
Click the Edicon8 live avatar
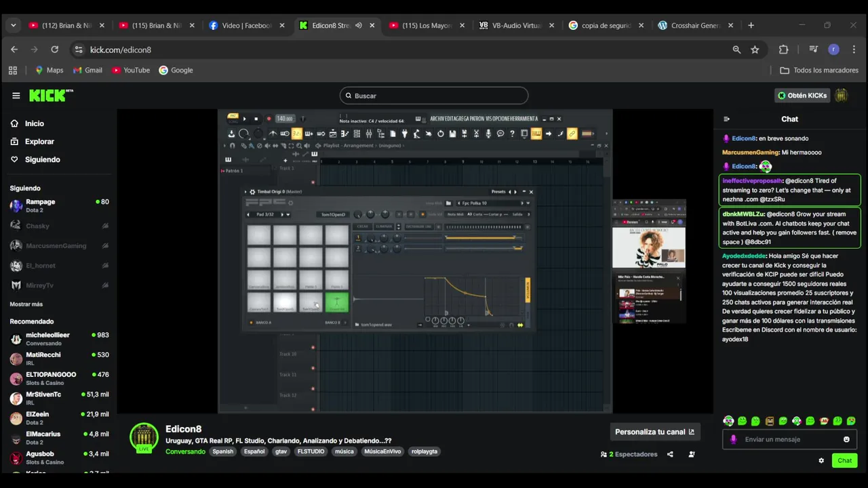(x=144, y=438)
